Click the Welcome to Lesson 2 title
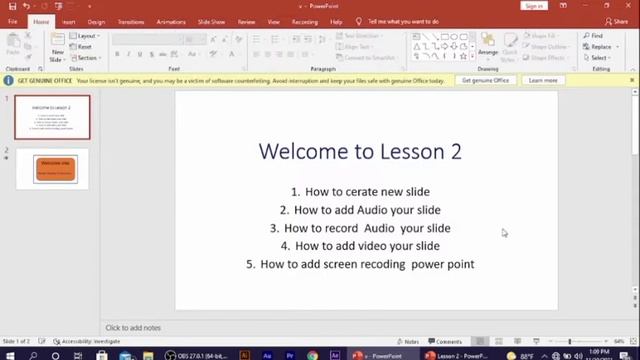640x360 pixels. (x=360, y=151)
